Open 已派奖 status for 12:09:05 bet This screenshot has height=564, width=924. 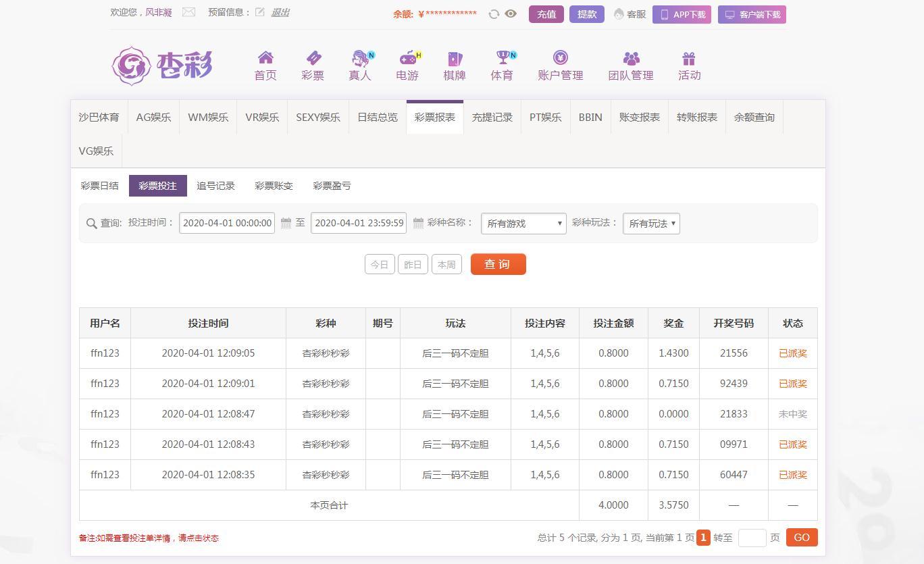[x=792, y=353]
